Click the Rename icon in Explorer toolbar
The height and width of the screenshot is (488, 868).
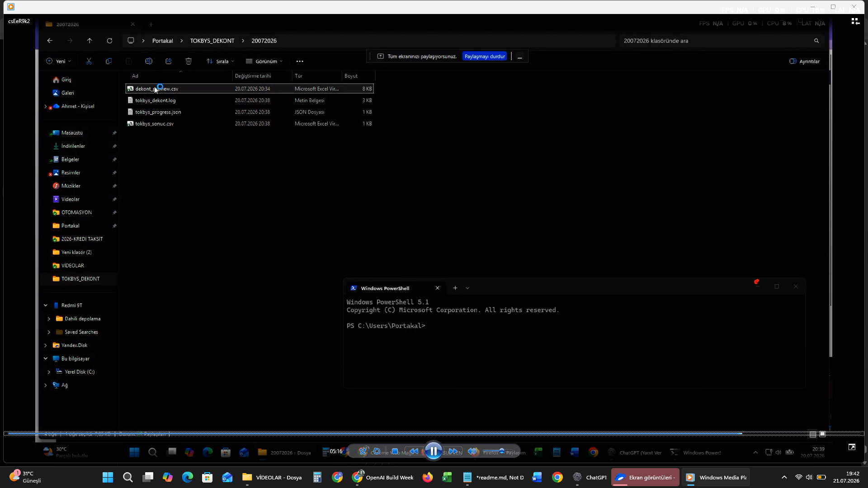pos(149,61)
